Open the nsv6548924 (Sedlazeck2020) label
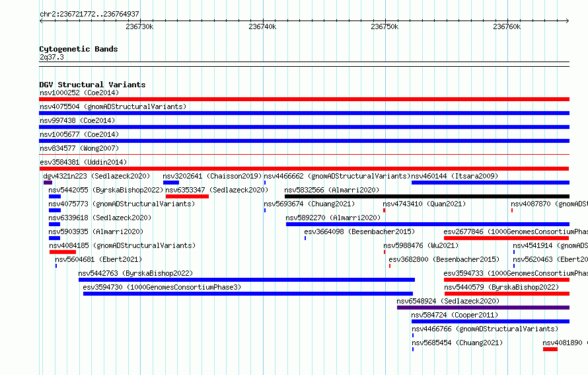The image size is (588, 375). tap(448, 301)
